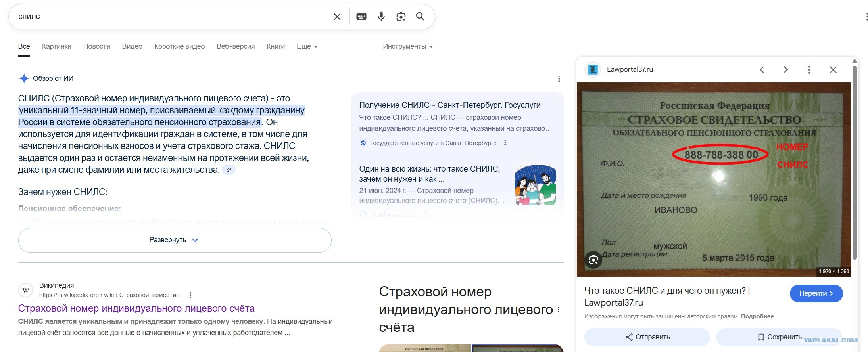Click the knowledge panel title Страховой номер

point(466,309)
